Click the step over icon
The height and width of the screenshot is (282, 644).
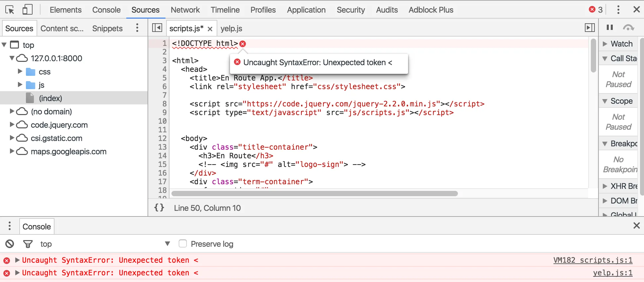[x=628, y=28]
